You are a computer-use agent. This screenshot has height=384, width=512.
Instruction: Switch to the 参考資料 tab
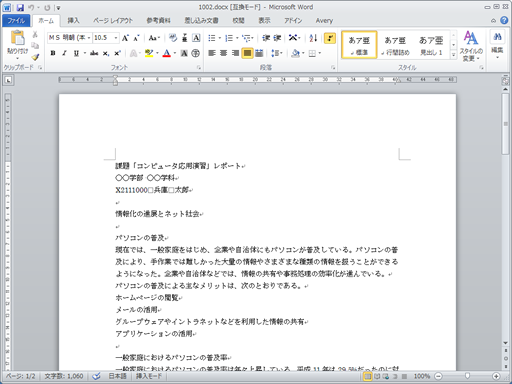(158, 21)
